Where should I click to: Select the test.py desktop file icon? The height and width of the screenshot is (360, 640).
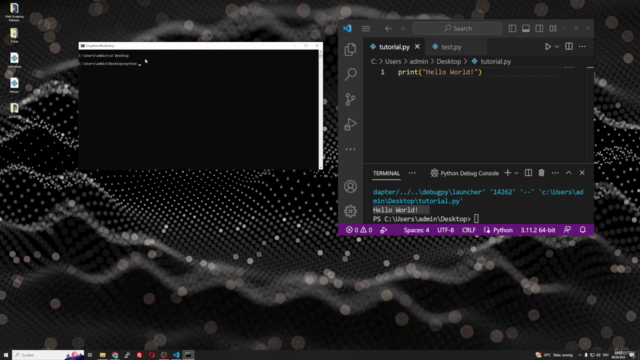(14, 85)
